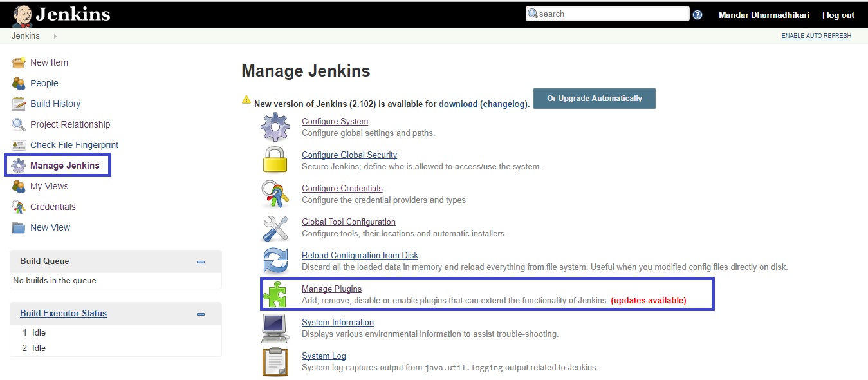Click the yellow warning icon near update notice
This screenshot has width=868, height=380.
246,100
